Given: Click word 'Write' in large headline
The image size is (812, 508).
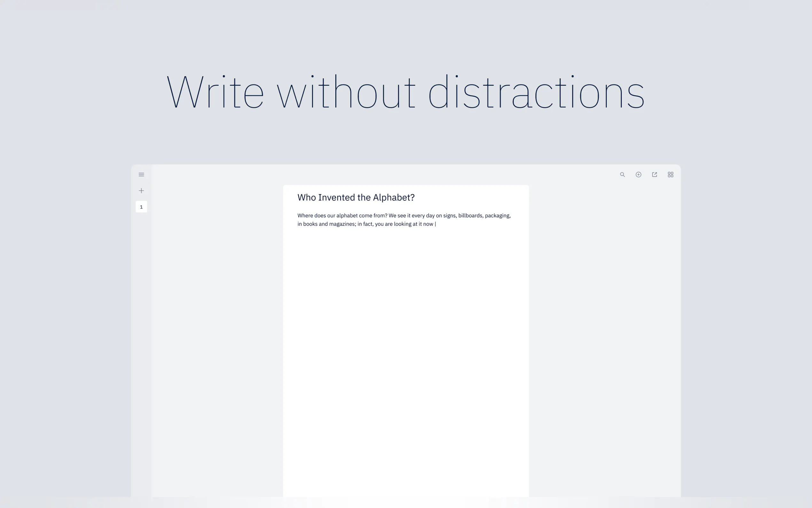Looking at the screenshot, I should point(215,91).
